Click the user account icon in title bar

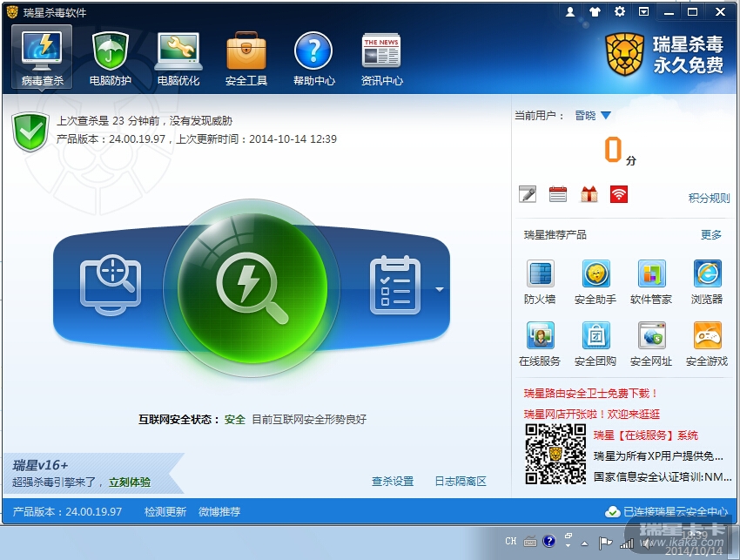click(570, 12)
